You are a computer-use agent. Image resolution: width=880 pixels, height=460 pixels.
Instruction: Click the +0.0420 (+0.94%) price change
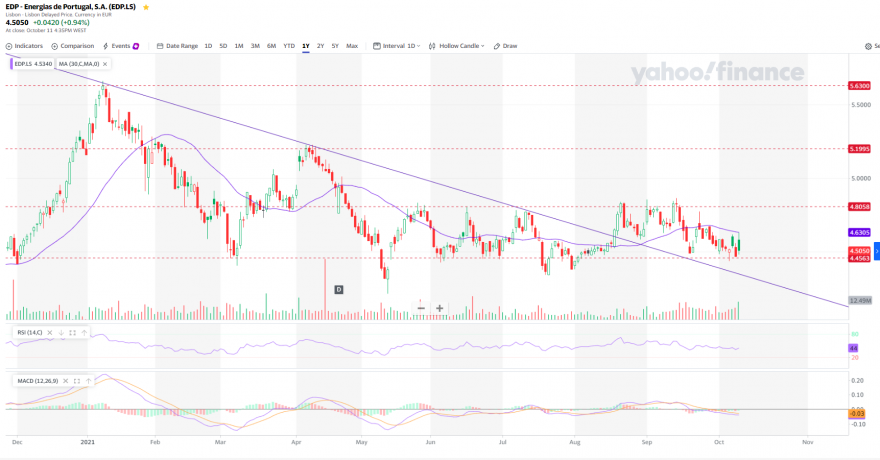coord(61,22)
